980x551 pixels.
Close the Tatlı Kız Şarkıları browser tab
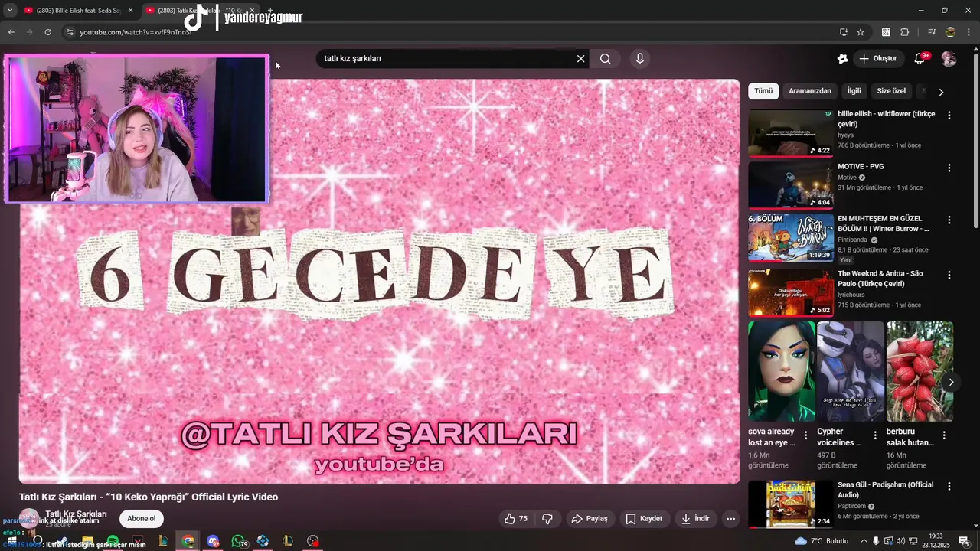click(252, 11)
